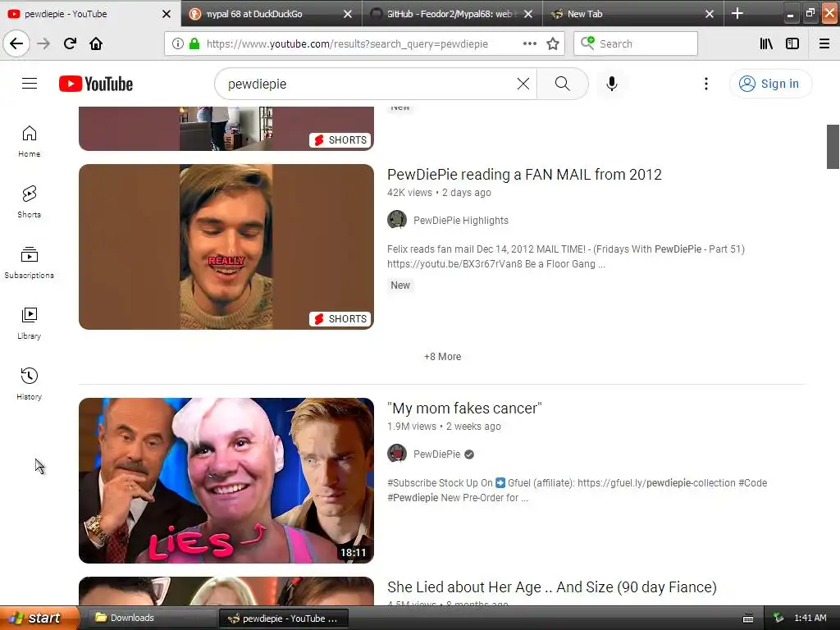Click the keyboard icon in system tray
This screenshot has height=630, width=840.
coord(748,619)
